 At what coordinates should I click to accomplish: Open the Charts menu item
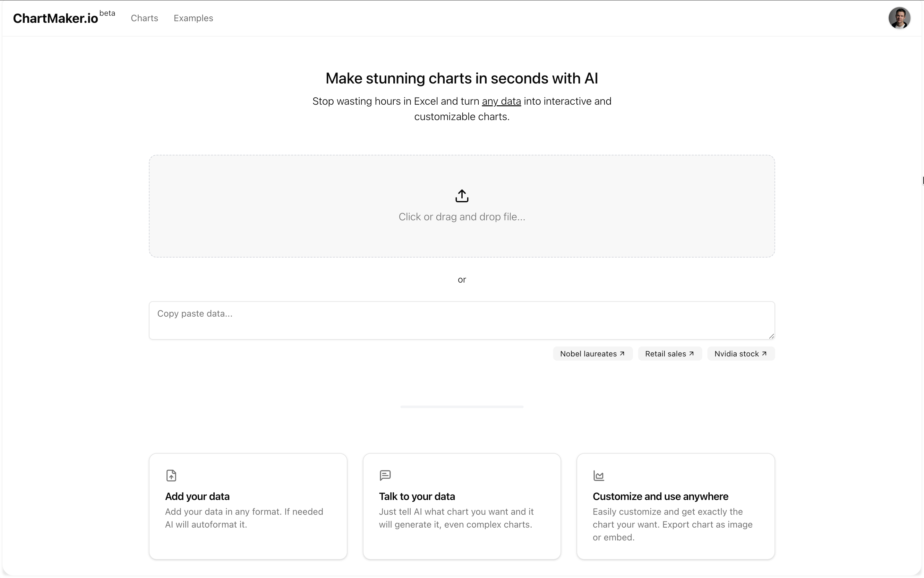coord(144,18)
